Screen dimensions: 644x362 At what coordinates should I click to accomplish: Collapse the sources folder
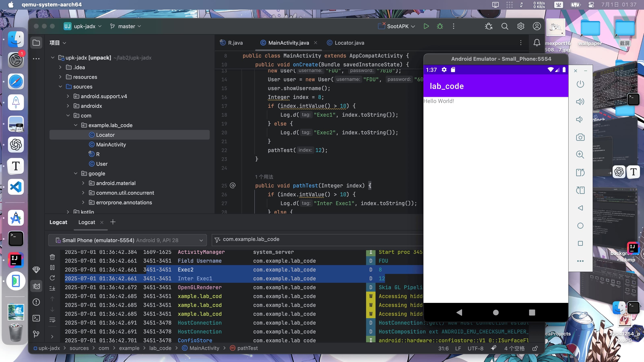pos(60,86)
